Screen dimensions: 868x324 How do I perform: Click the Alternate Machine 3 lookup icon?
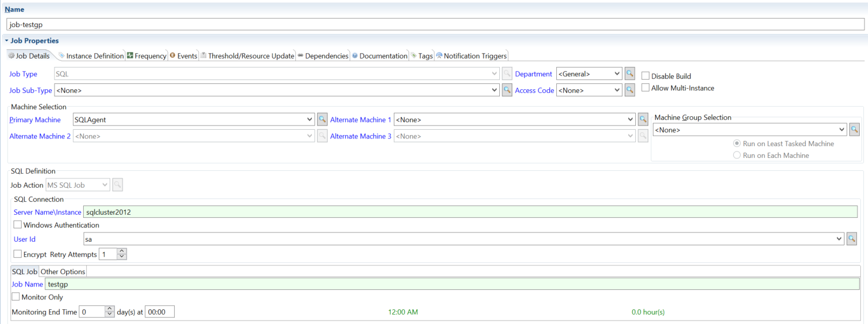(x=643, y=136)
